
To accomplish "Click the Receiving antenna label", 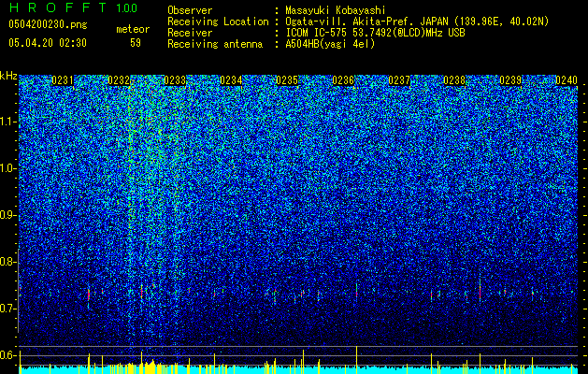I will [x=215, y=44].
